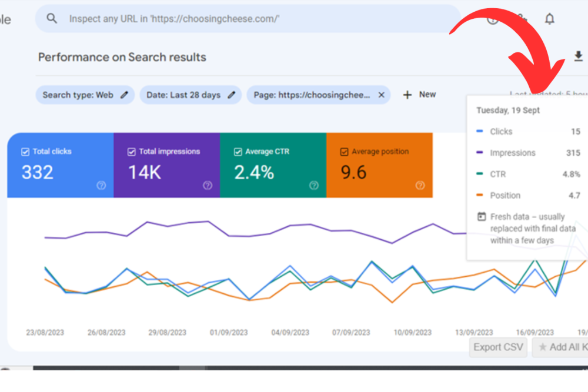Viewport: 588px width, 392px height.
Task: Remove the Page filter with X
Action: click(x=381, y=95)
